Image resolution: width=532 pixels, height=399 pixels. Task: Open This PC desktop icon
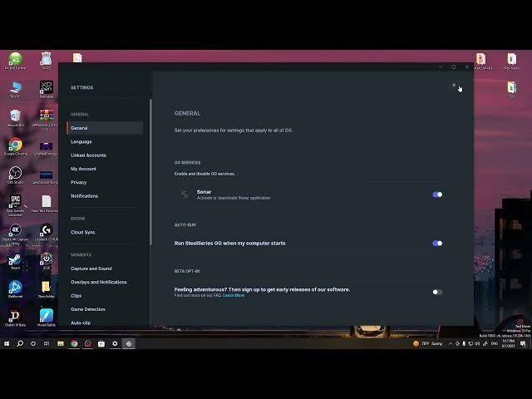[15, 90]
